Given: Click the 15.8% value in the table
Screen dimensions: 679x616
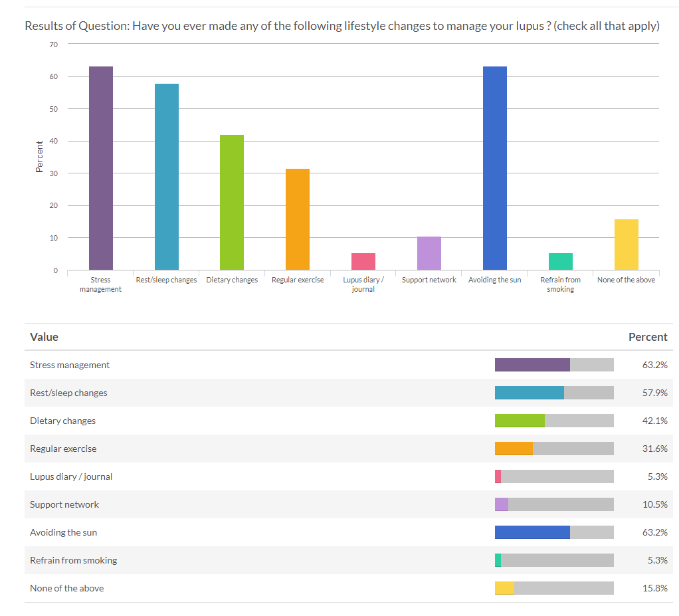Looking at the screenshot, I should [654, 588].
